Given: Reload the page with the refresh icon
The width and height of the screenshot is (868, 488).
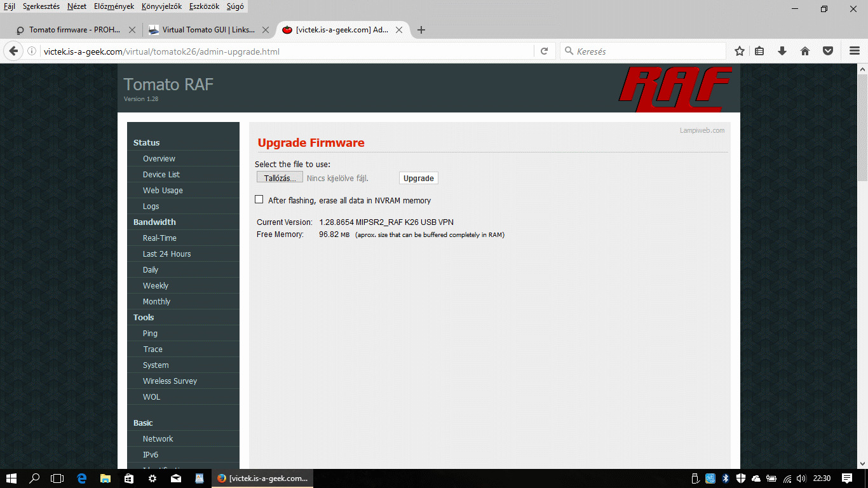Looking at the screenshot, I should pos(544,51).
